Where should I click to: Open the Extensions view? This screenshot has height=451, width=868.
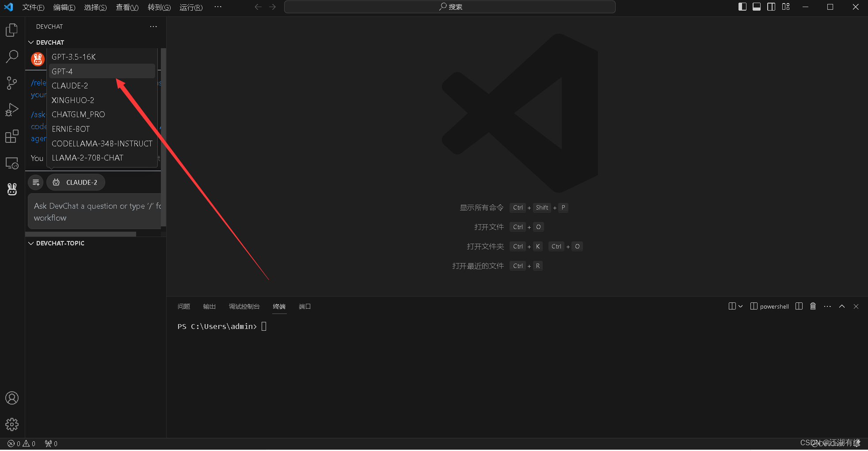(12, 136)
